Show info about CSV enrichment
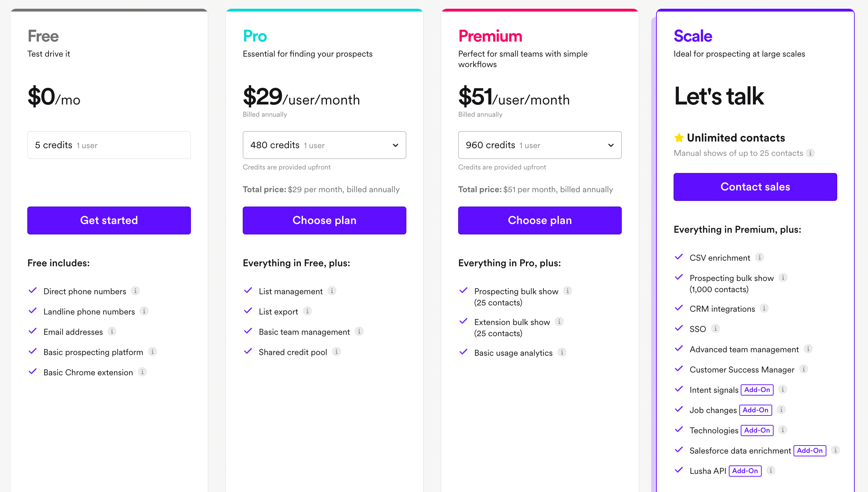 (x=760, y=257)
